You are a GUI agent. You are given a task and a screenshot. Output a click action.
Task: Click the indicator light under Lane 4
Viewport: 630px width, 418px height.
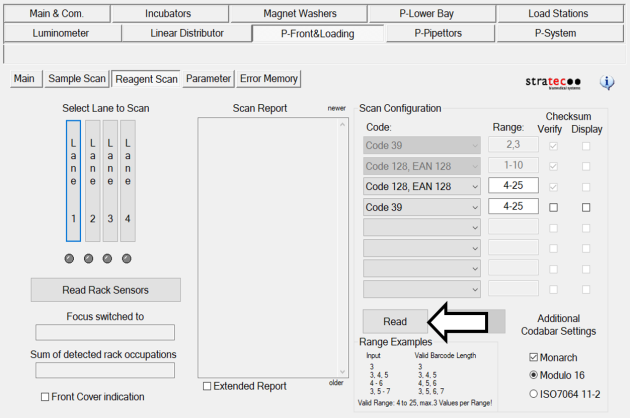pos(127,259)
